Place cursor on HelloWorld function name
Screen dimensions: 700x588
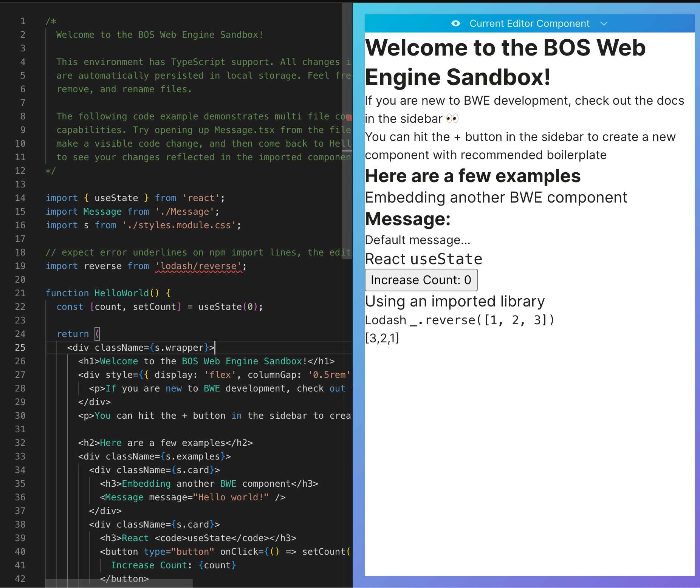click(x=122, y=293)
